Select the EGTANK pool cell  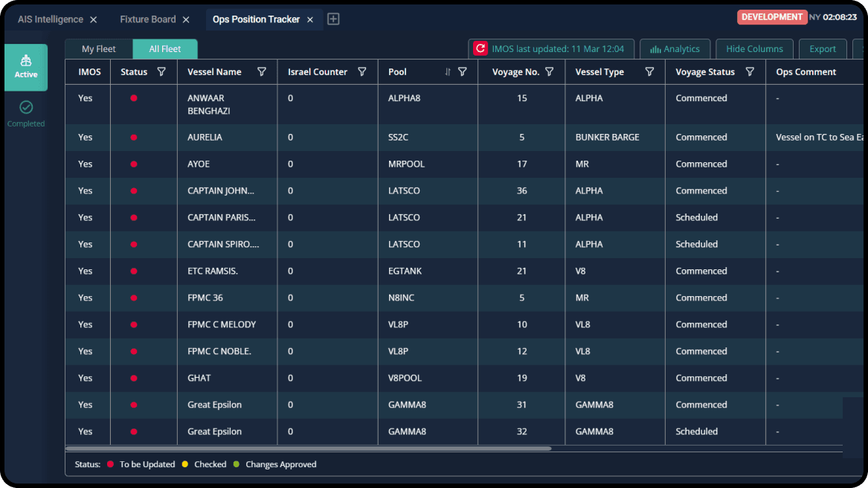coord(405,271)
